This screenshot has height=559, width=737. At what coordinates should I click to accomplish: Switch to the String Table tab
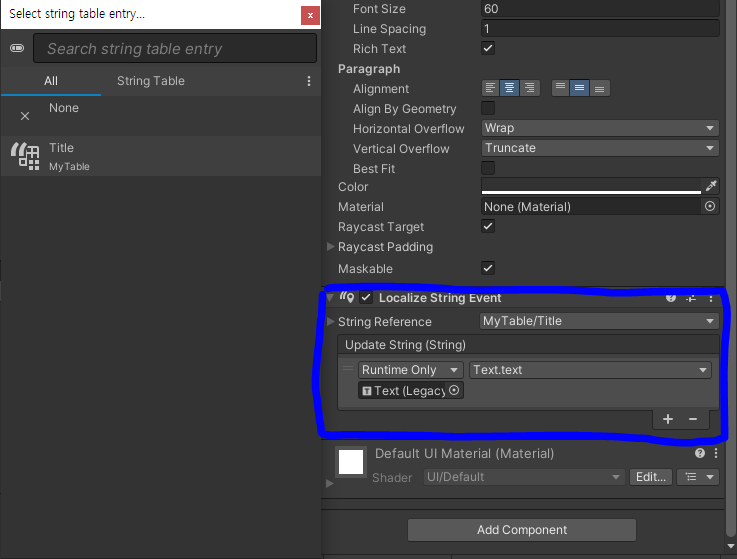tap(150, 81)
